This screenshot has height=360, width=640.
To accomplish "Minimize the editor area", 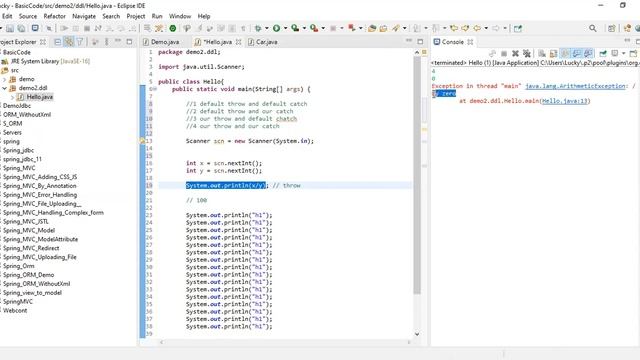I will pyautogui.click(x=409, y=40).
